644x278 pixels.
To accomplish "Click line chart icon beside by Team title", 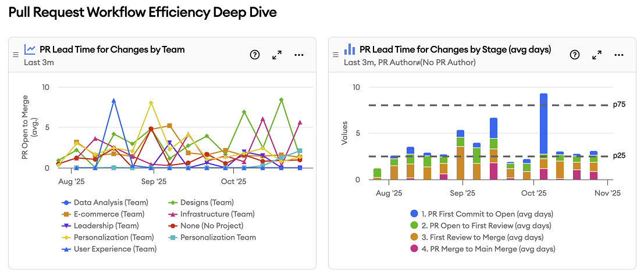I will (x=30, y=49).
